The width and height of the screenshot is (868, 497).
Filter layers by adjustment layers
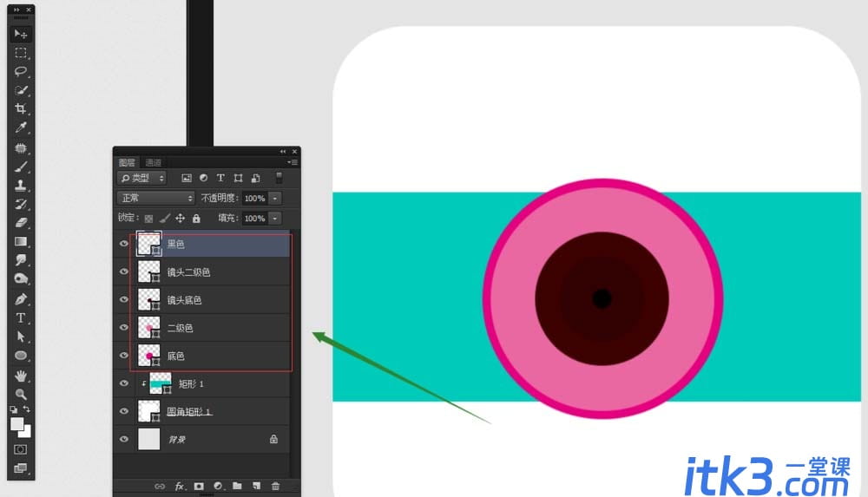click(204, 178)
